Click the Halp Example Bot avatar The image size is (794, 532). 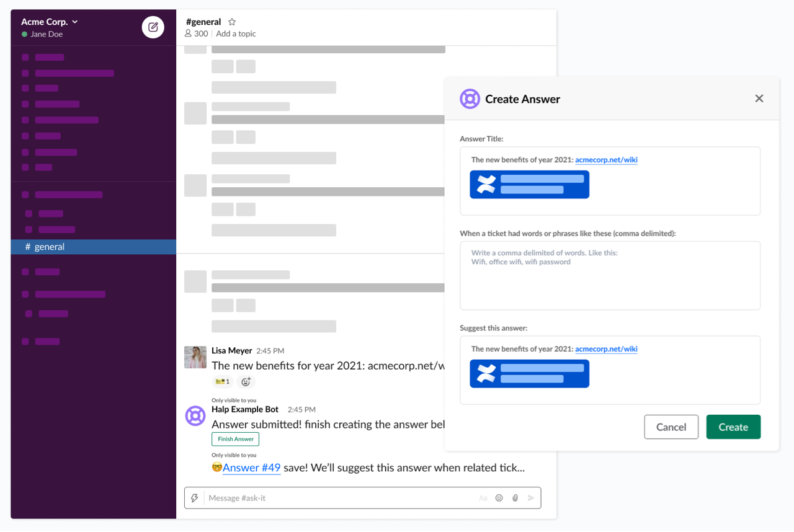pos(195,415)
